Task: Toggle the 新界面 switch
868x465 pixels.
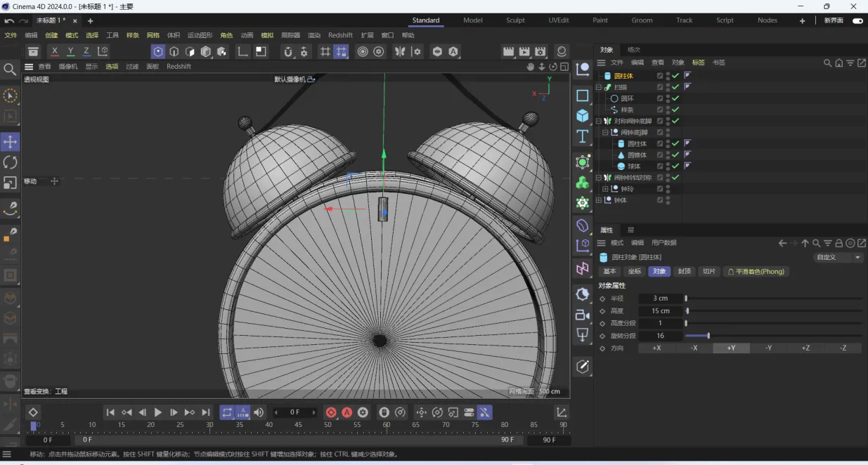Action: [857, 20]
